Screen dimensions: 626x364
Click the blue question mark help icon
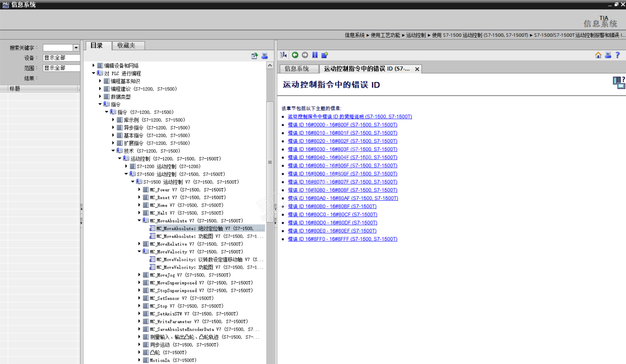tap(618, 55)
